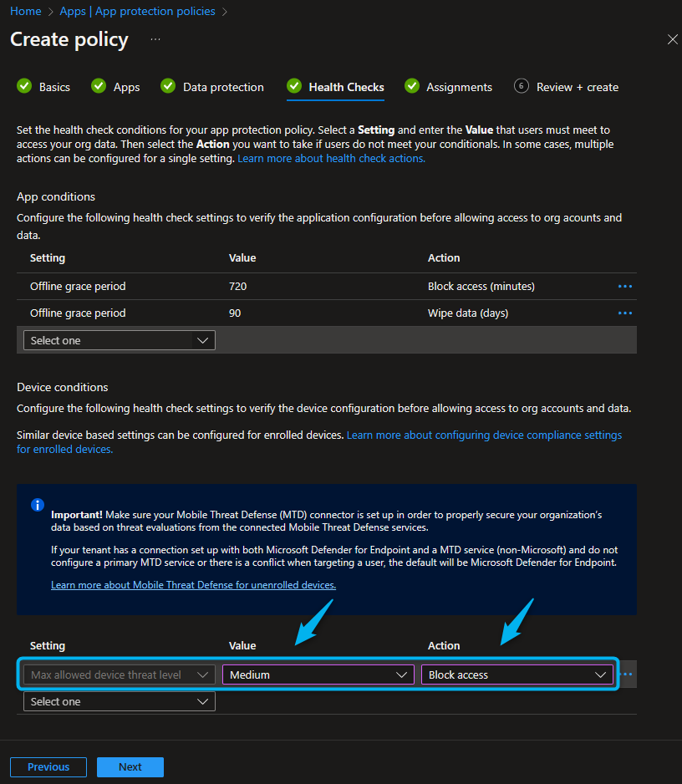The image size is (682, 784).
Task: Switch to the Data protection tab
Action: pyautogui.click(x=223, y=87)
